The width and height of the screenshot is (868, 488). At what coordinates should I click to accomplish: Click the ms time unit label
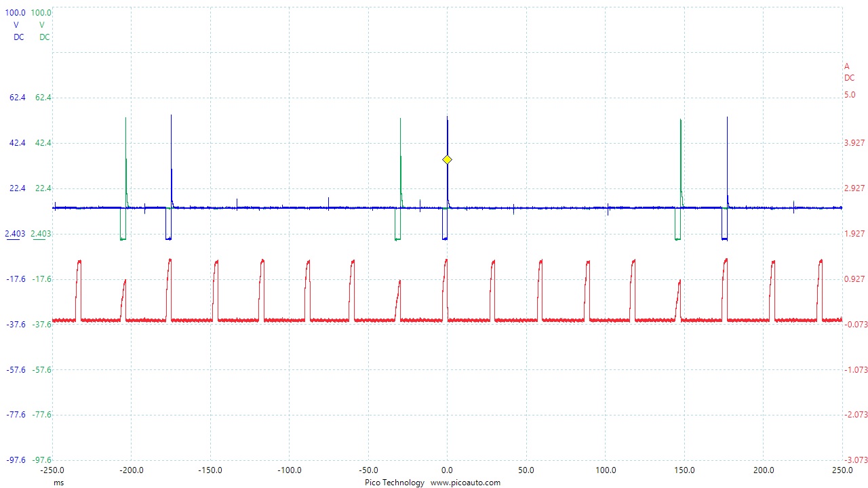pyautogui.click(x=58, y=483)
